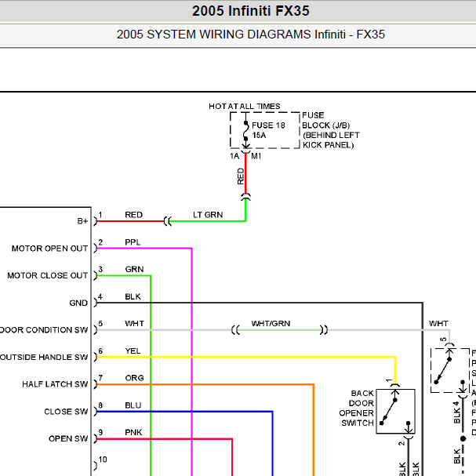This screenshot has height=476, width=476.
Task: Click the fuse symbol inside fuse block
Action: (x=246, y=131)
